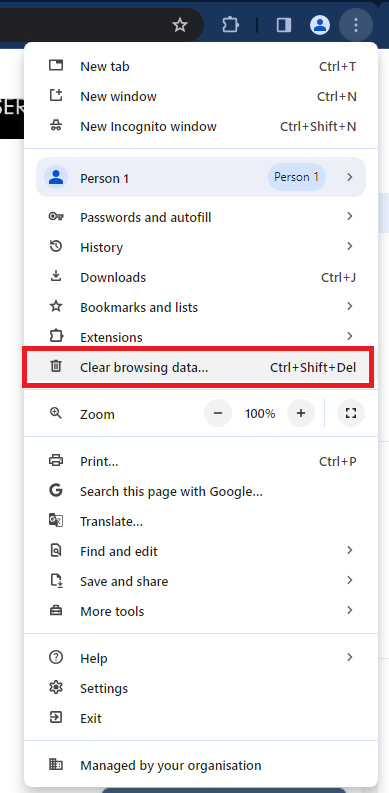The width and height of the screenshot is (389, 793).
Task: Select Search this page with Google
Action: coord(201,491)
